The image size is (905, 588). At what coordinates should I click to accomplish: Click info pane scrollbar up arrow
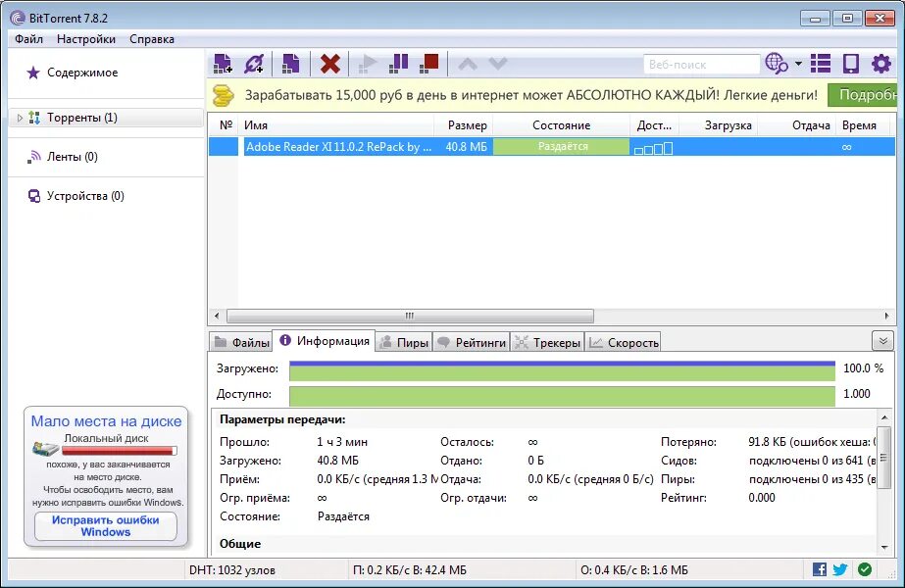884,417
